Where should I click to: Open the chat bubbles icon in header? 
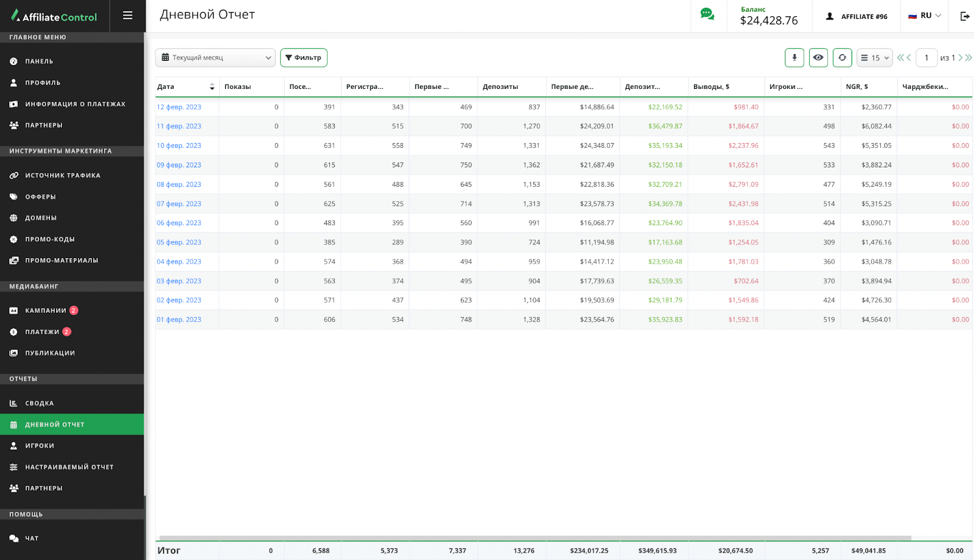[x=707, y=15]
